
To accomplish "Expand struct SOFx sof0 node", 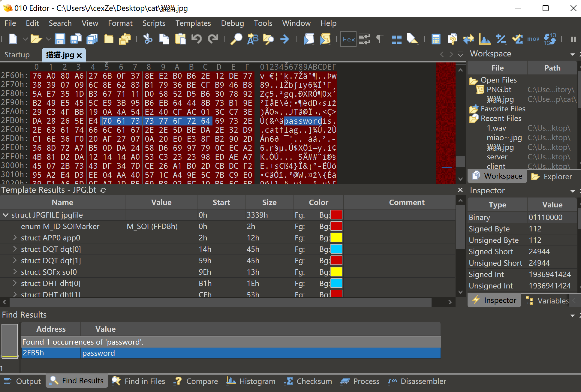I will click(x=14, y=272).
